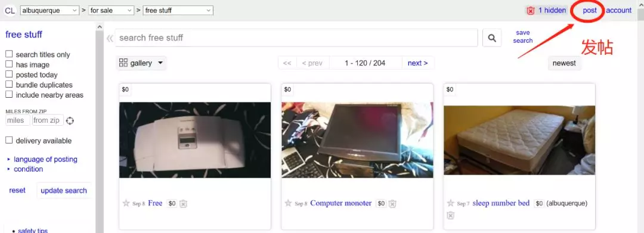Open the albuquerque location dropdown
Viewport: 644px width, 233px height.
(49, 10)
